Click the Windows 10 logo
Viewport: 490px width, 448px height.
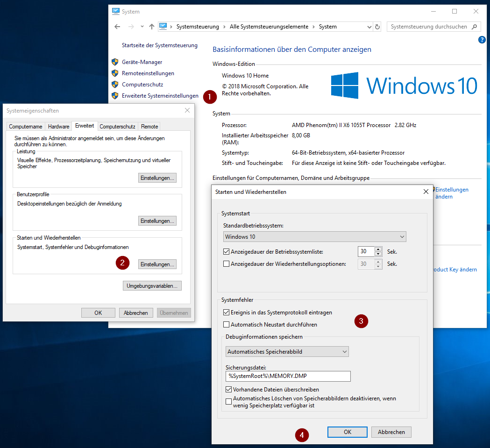(x=404, y=85)
